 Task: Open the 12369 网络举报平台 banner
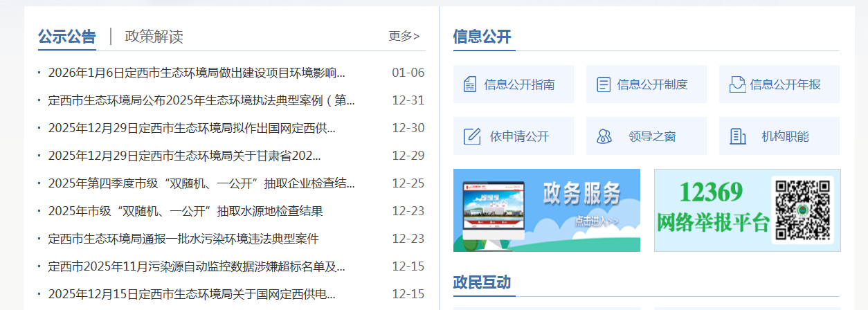point(713,210)
